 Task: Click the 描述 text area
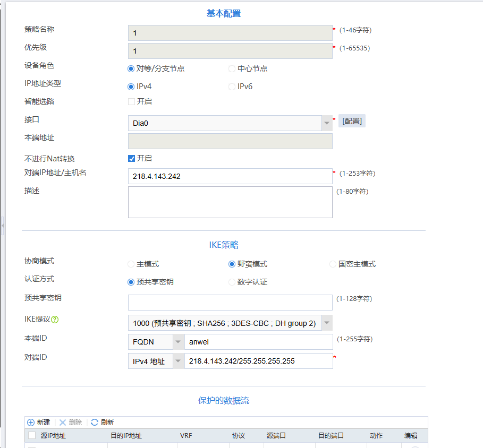230,202
